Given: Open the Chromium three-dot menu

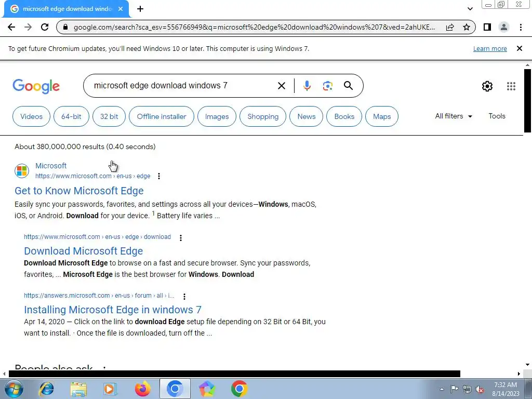Looking at the screenshot, I should click(x=521, y=27).
